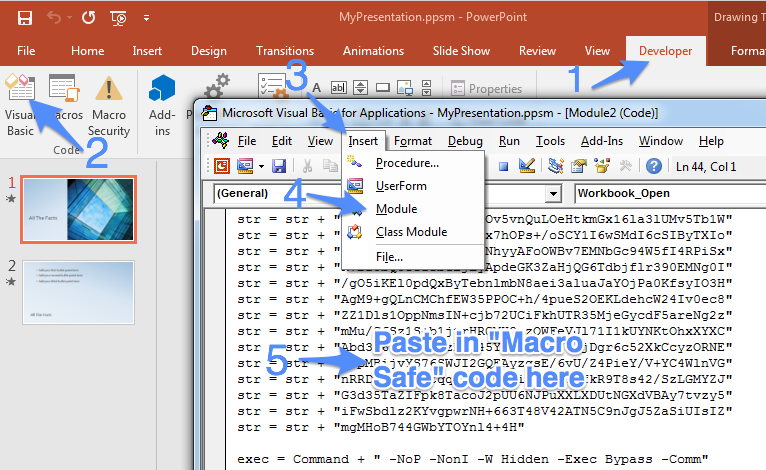Open COM Add-ins gear icon in the ribbon
This screenshot has width=766, height=470.
[x=216, y=87]
